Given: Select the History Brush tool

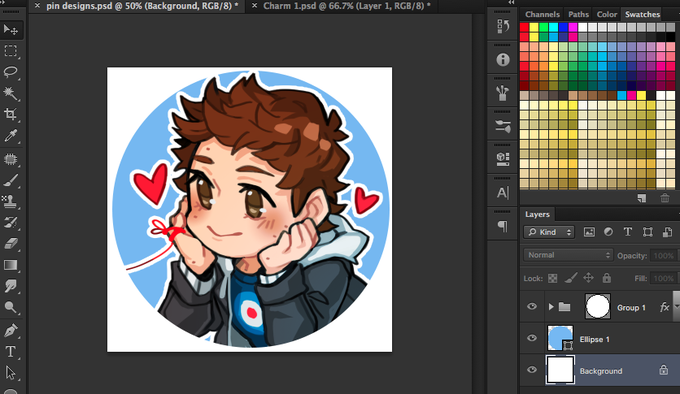Looking at the screenshot, I should [x=10, y=222].
